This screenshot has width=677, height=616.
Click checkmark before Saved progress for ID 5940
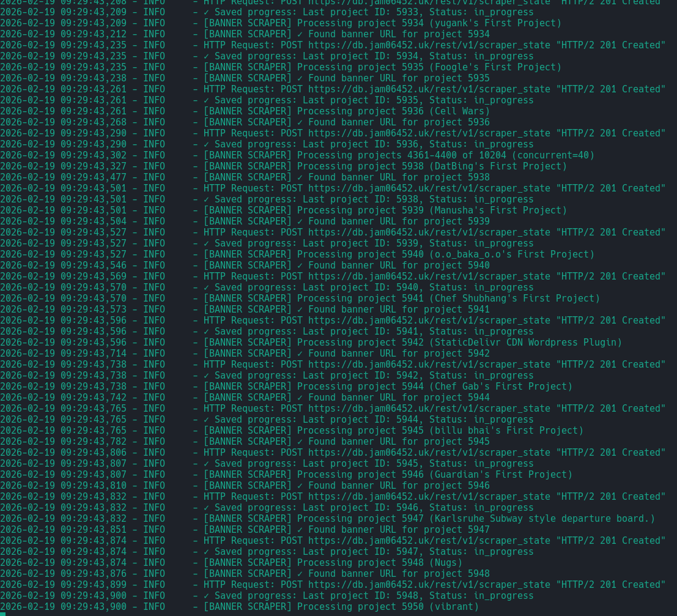[x=206, y=288]
